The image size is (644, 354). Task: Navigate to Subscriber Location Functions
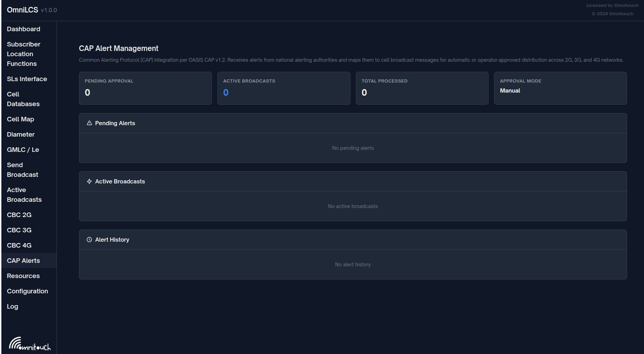[x=23, y=54]
